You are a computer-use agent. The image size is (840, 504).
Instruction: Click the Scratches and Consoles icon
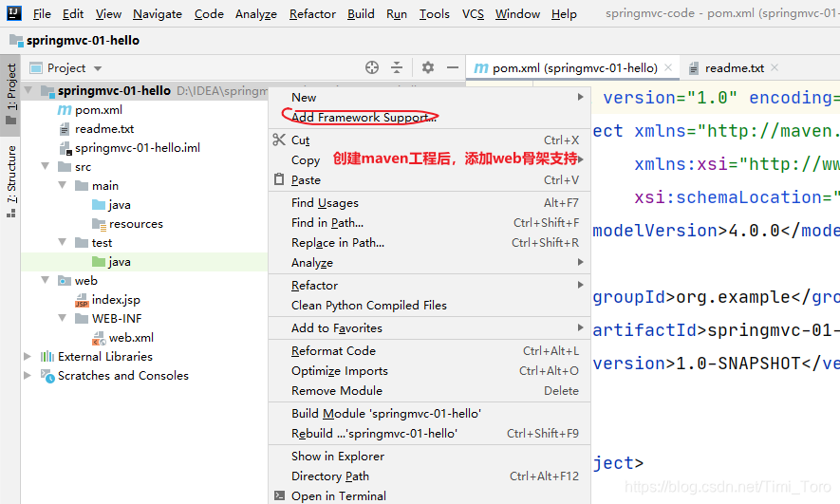pyautogui.click(x=47, y=376)
